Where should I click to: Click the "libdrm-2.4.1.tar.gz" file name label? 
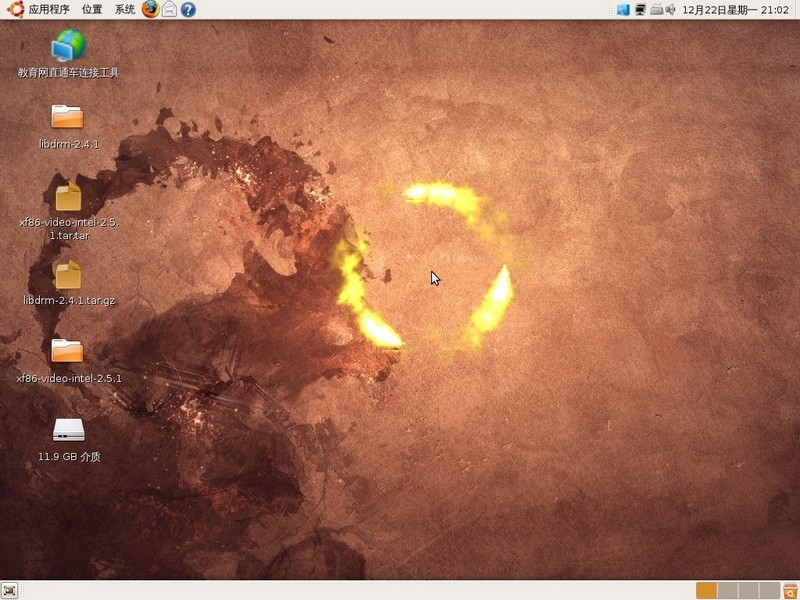point(69,301)
